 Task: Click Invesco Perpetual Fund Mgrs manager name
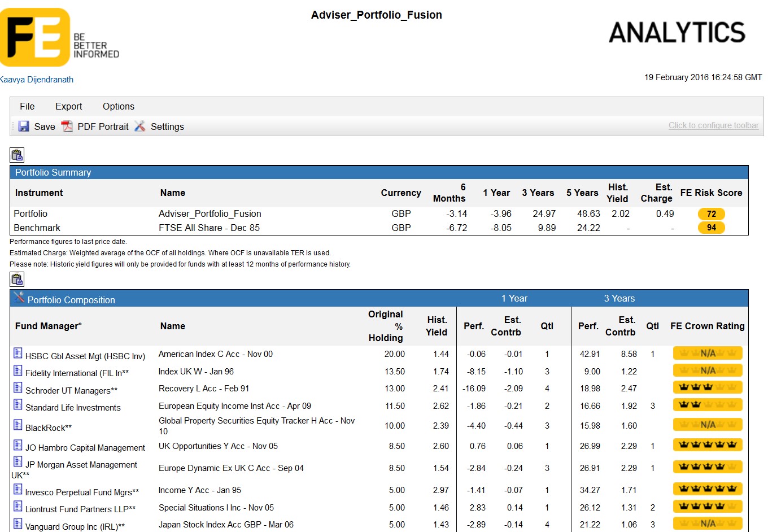82,492
